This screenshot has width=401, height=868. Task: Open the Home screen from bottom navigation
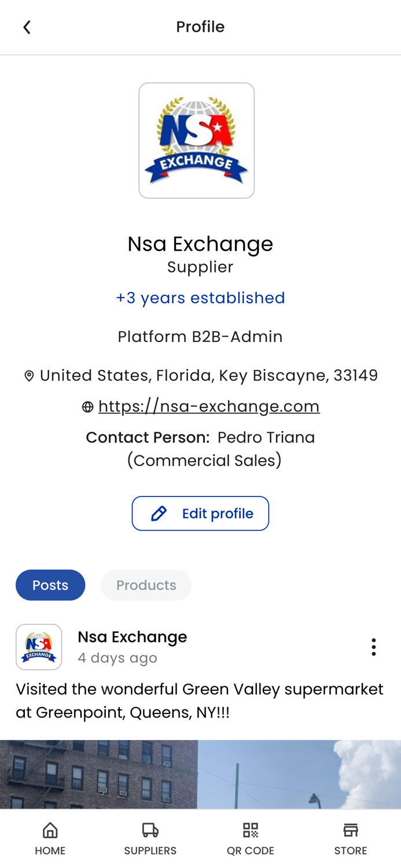click(50, 836)
